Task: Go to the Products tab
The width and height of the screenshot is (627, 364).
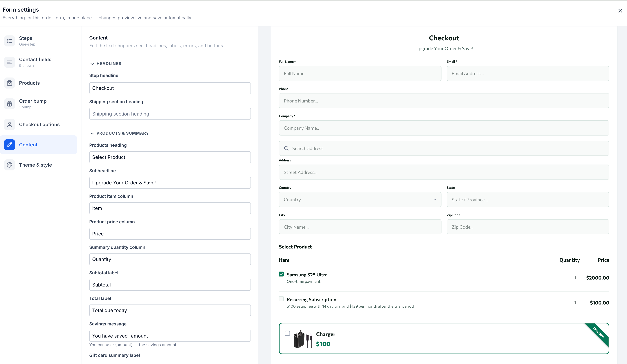Action: tap(39, 83)
